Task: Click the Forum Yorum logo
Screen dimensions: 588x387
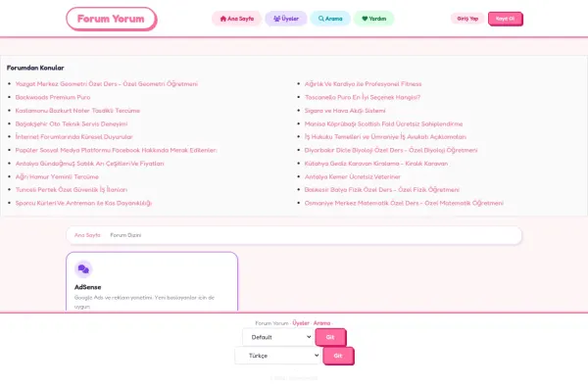Action: point(112,19)
